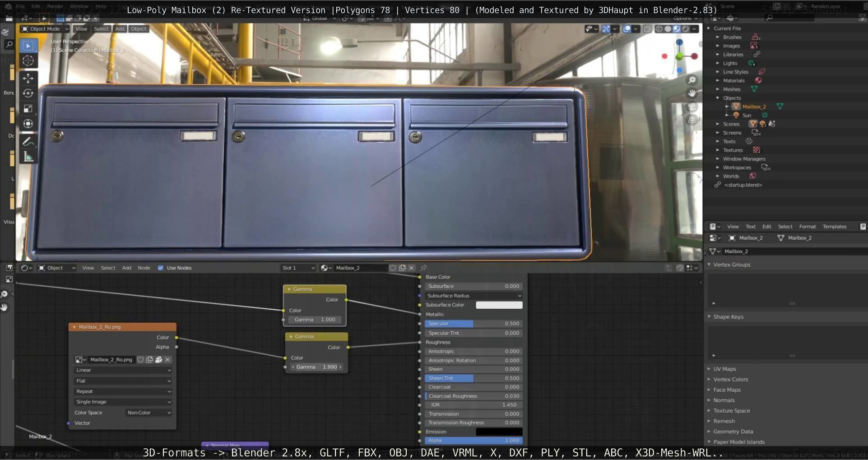
Task: Select Sun object in the outliner
Action: (747, 115)
